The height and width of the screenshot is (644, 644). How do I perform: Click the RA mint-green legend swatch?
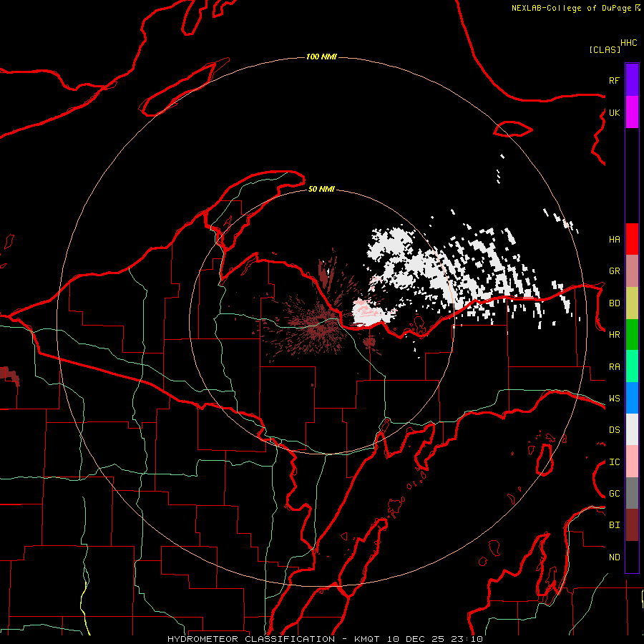pos(632,366)
